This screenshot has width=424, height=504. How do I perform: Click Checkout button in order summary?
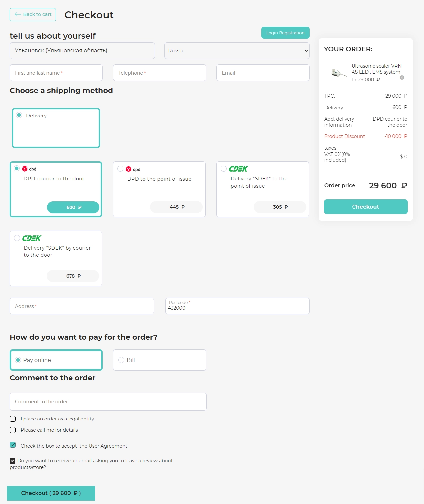click(x=366, y=207)
